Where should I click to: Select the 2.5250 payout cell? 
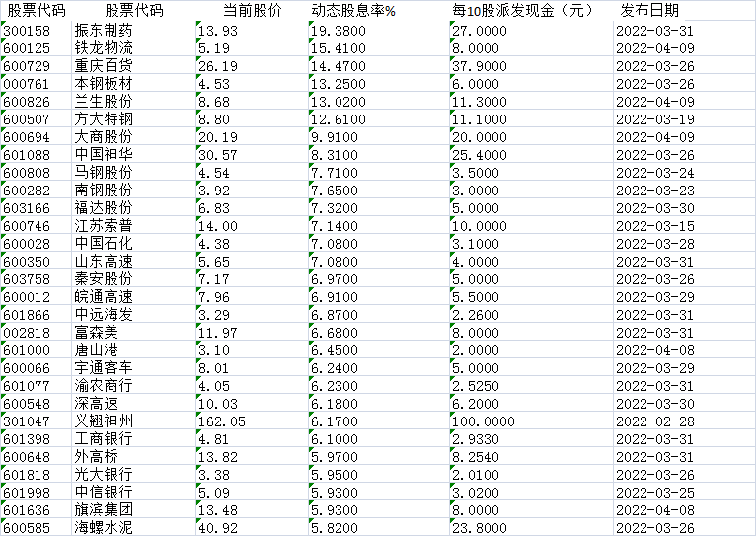[476, 386]
